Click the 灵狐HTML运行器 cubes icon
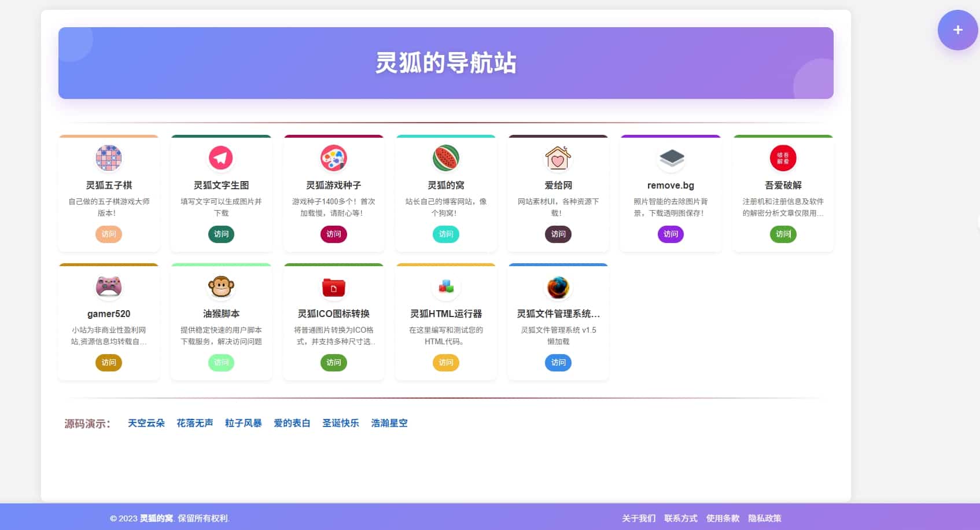The width and height of the screenshot is (980, 530). (446, 286)
